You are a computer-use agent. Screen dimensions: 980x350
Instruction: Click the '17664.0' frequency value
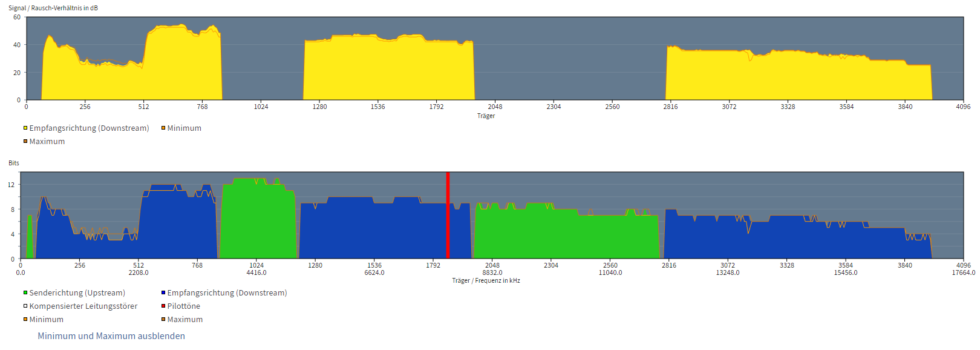pos(964,272)
